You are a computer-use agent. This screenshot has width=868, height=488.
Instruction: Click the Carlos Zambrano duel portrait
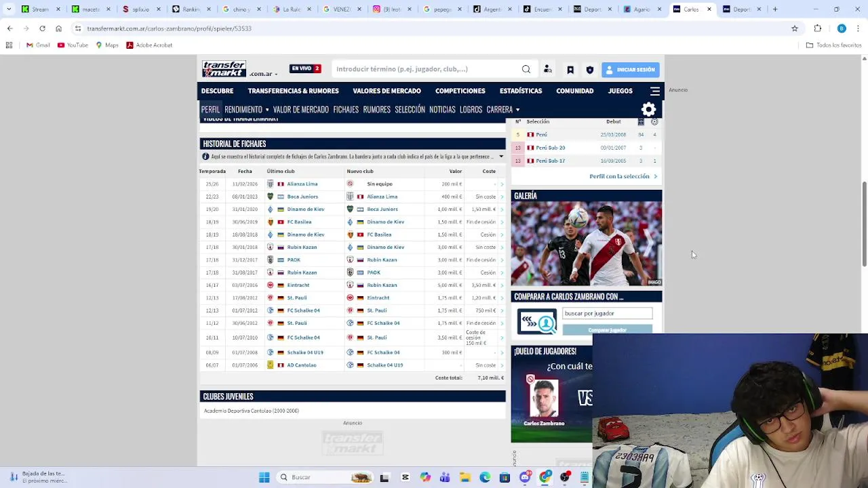pos(544,399)
